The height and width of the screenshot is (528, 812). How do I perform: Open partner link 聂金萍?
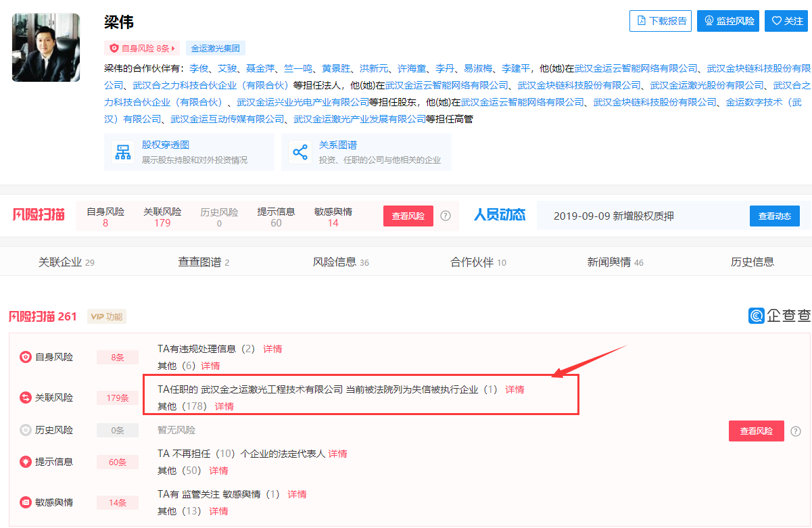point(260,69)
